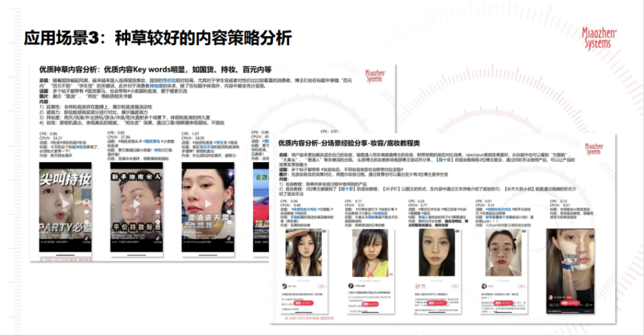
Task: Click the value CPUV: 0.48
Action: tap(291, 205)
